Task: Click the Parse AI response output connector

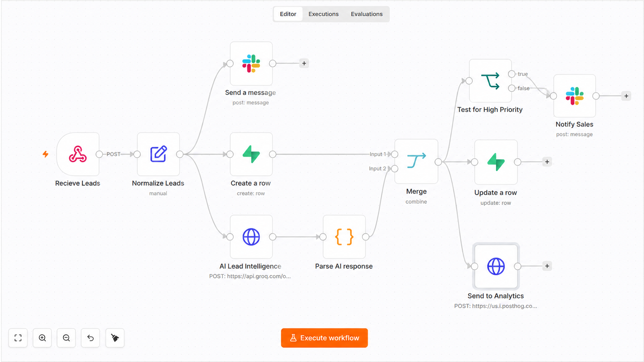Action: click(366, 237)
